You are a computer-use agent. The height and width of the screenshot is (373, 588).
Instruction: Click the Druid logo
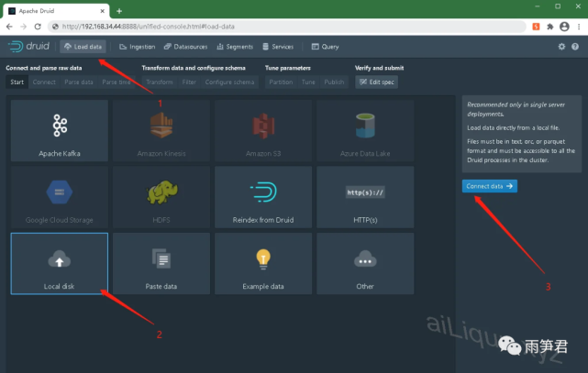[28, 47]
